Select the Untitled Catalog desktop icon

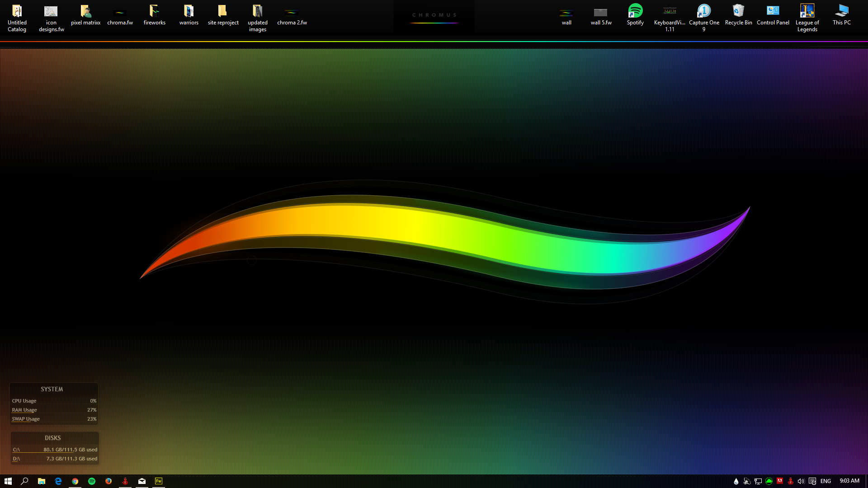coord(17,18)
